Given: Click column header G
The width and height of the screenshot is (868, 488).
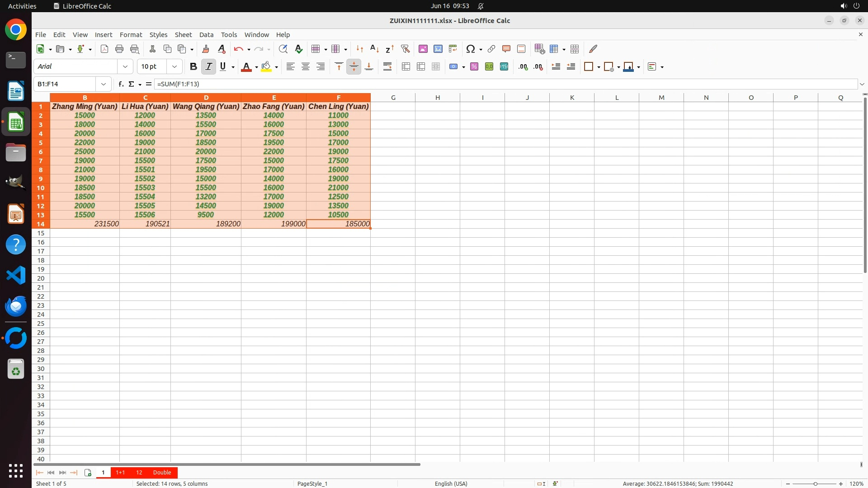Looking at the screenshot, I should [393, 97].
